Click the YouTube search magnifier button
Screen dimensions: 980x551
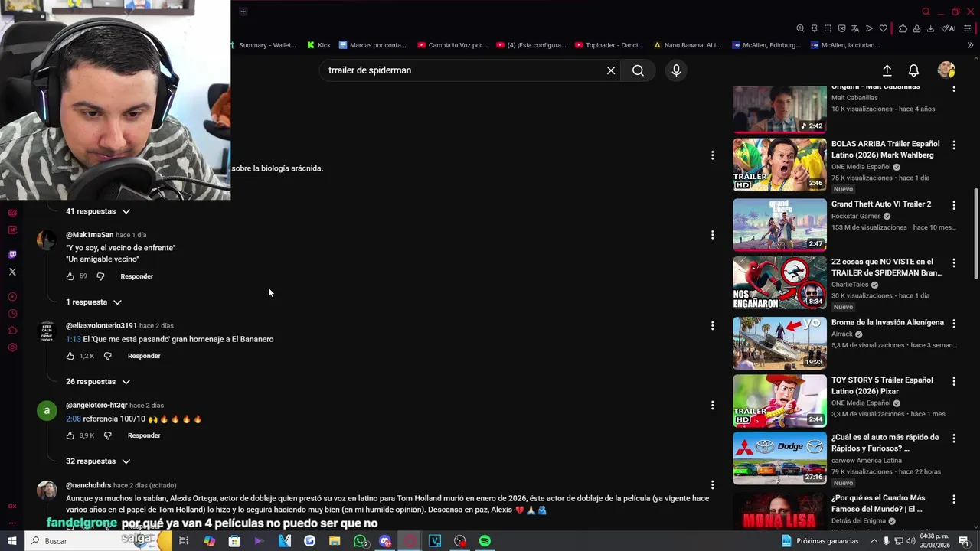(638, 70)
